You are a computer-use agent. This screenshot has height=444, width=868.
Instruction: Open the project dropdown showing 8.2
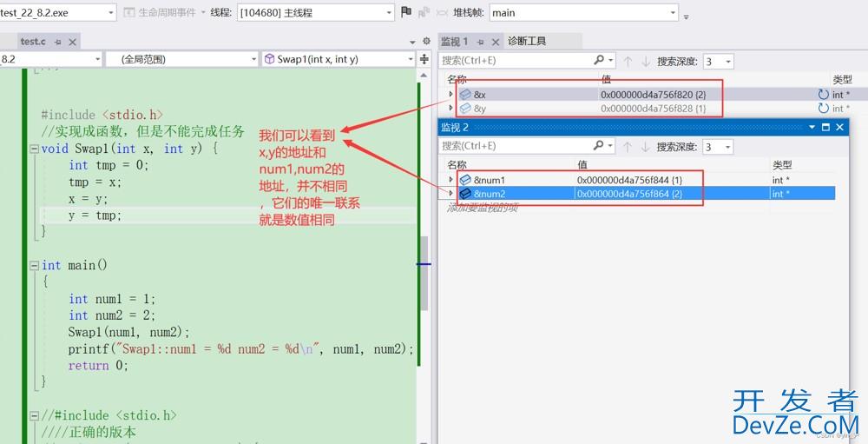coord(97,59)
